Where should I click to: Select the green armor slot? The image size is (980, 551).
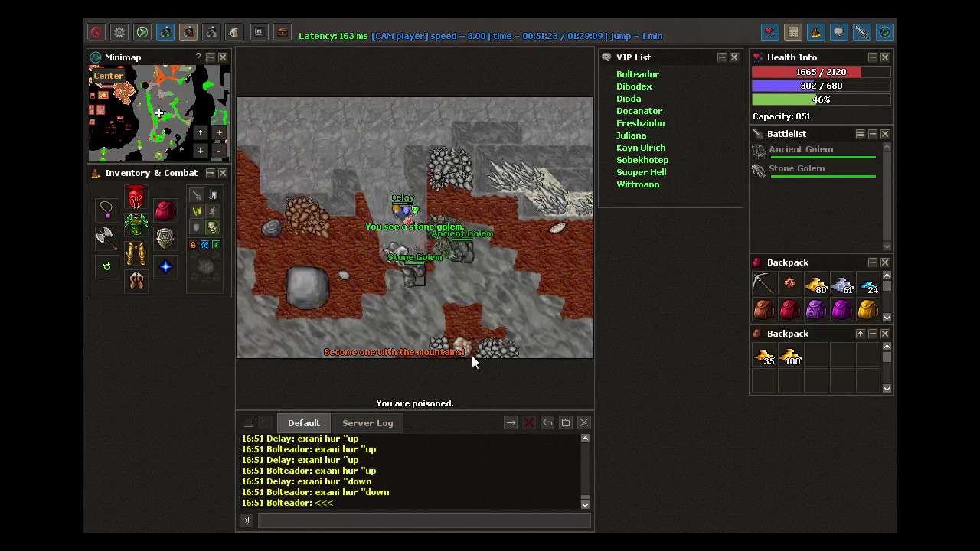(136, 226)
